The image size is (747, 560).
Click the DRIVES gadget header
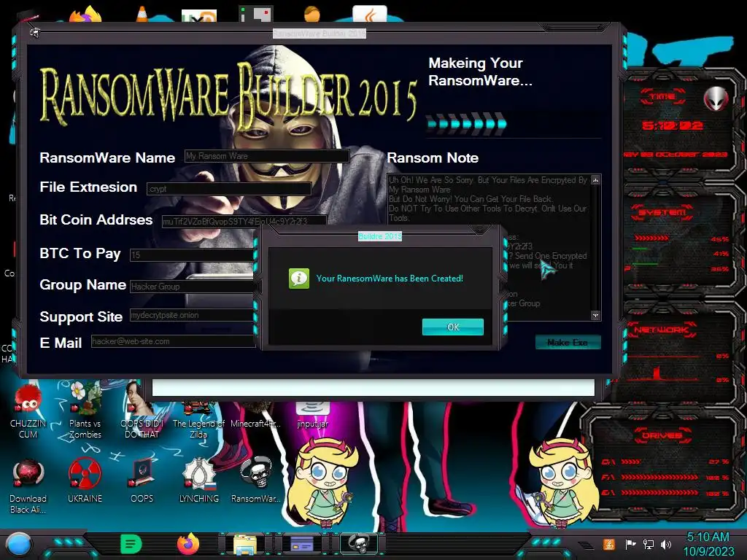(662, 435)
